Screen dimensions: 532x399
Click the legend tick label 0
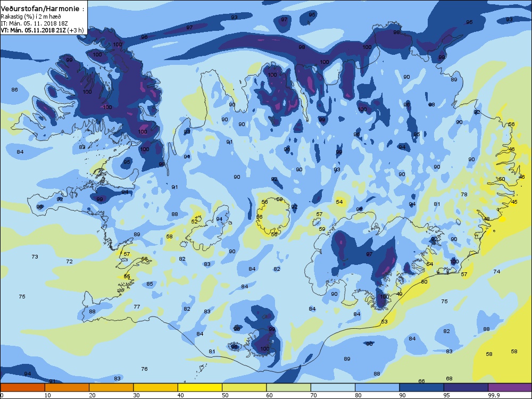click(2, 395)
